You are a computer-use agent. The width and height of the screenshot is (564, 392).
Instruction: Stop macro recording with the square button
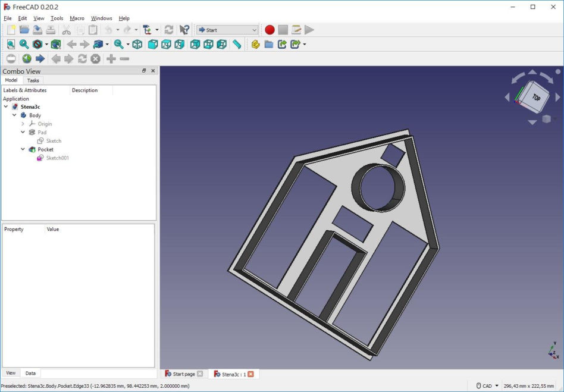[283, 30]
